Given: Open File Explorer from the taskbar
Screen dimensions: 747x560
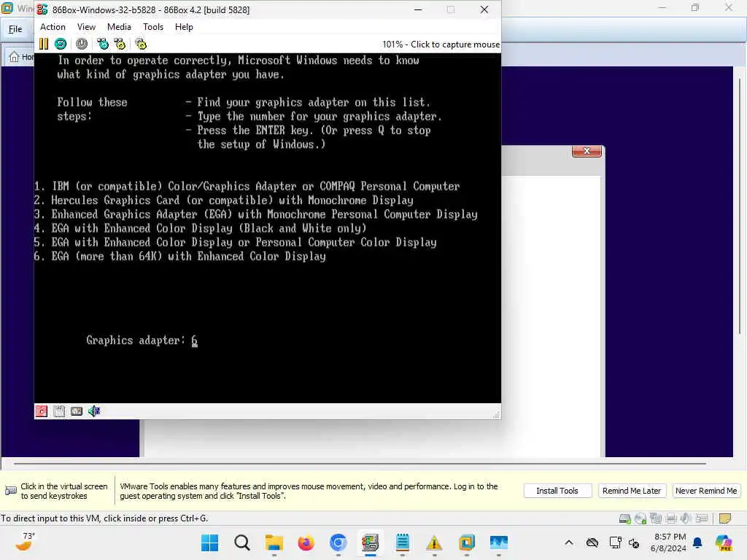Looking at the screenshot, I should (x=274, y=542).
